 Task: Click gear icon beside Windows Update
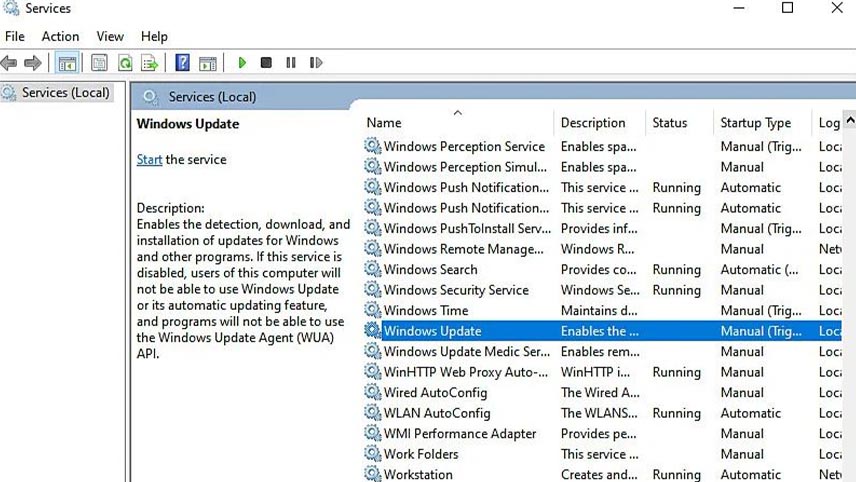click(x=372, y=331)
